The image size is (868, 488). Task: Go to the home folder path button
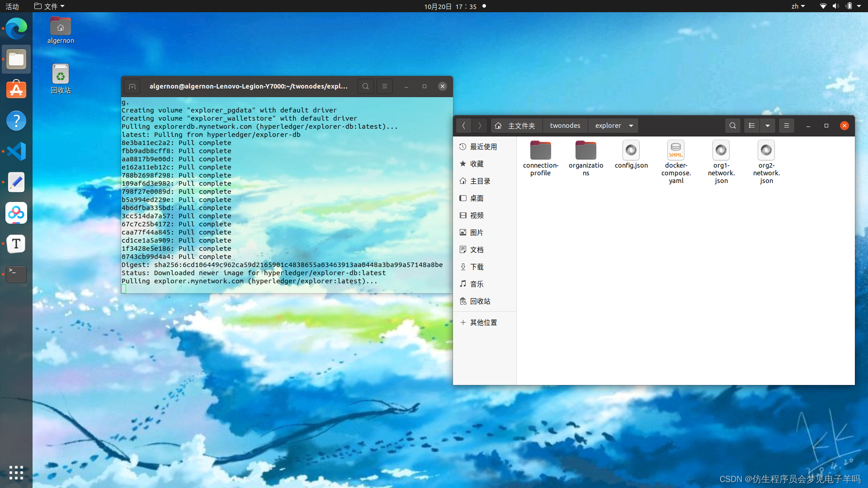pyautogui.click(x=516, y=126)
